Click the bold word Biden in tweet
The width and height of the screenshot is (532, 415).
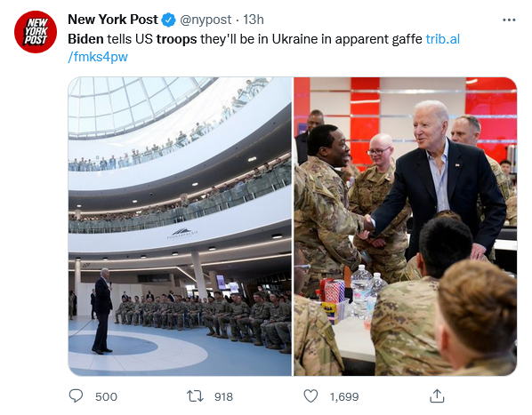[x=85, y=39]
